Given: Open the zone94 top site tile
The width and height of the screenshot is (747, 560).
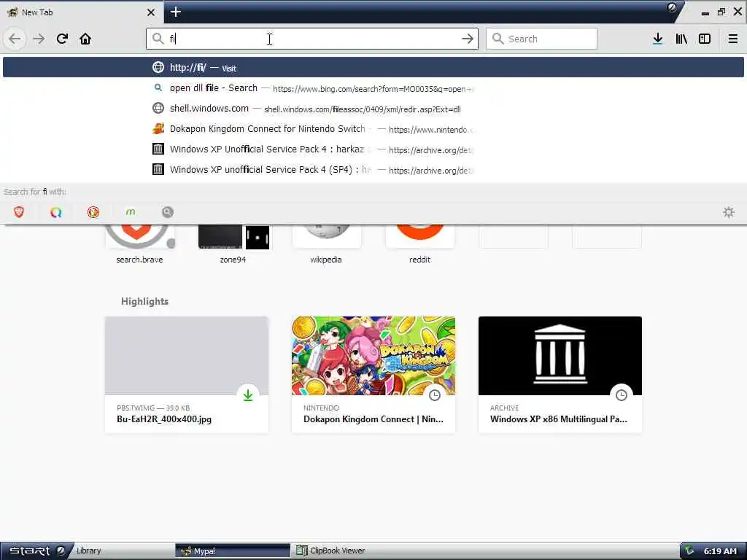Looking at the screenshot, I should click(233, 244).
